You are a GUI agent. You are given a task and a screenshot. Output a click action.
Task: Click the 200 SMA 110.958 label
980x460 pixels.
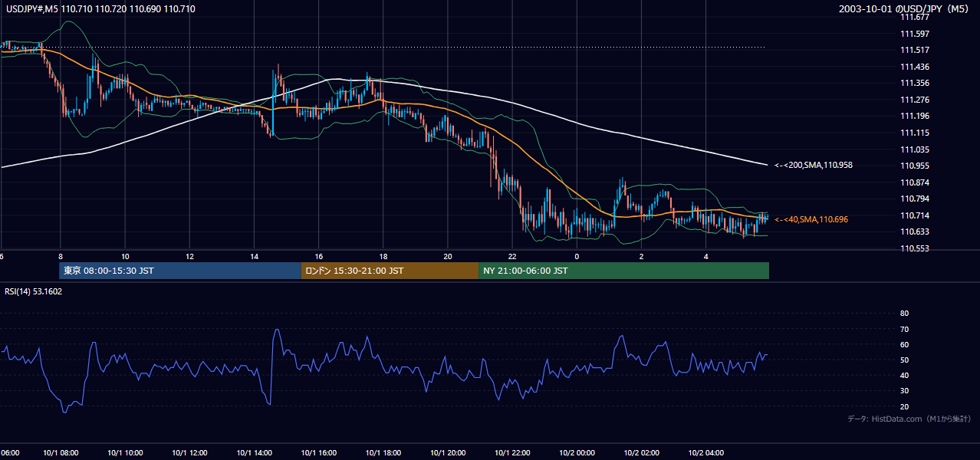[814, 165]
